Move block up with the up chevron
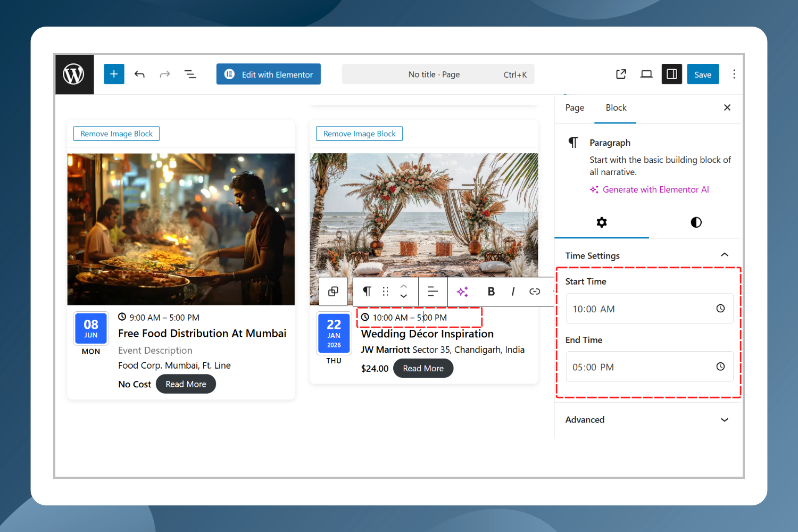This screenshot has width=798, height=532. click(x=404, y=286)
